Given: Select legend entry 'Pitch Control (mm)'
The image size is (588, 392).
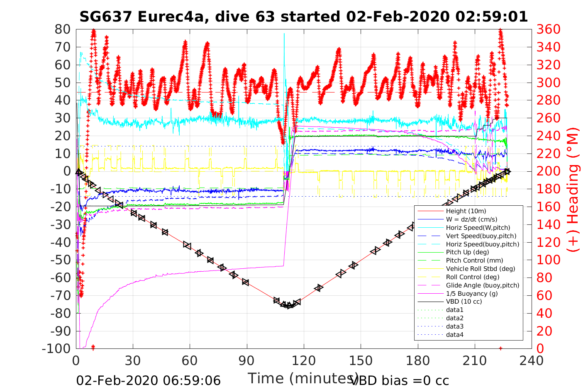Looking at the screenshot, I should [474, 261].
